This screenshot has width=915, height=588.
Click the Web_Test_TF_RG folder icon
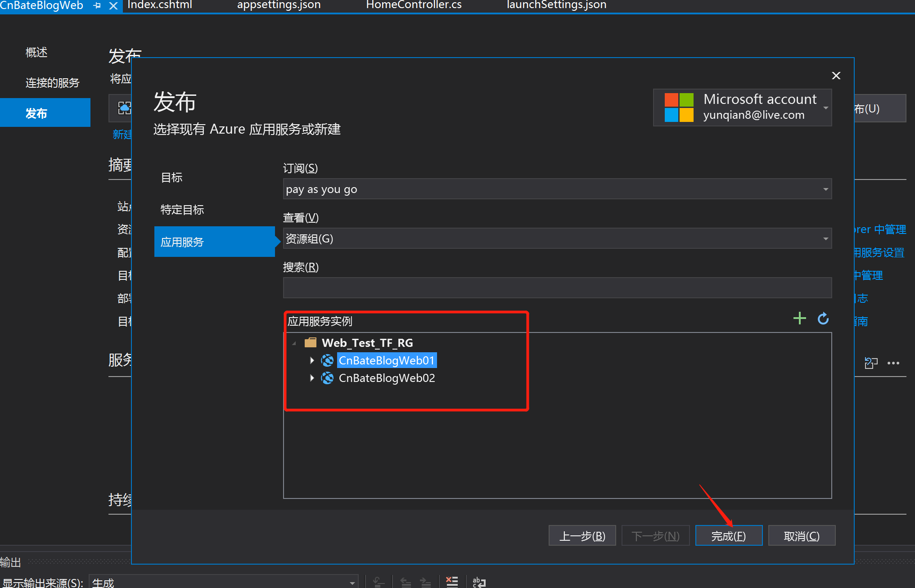pyautogui.click(x=311, y=343)
